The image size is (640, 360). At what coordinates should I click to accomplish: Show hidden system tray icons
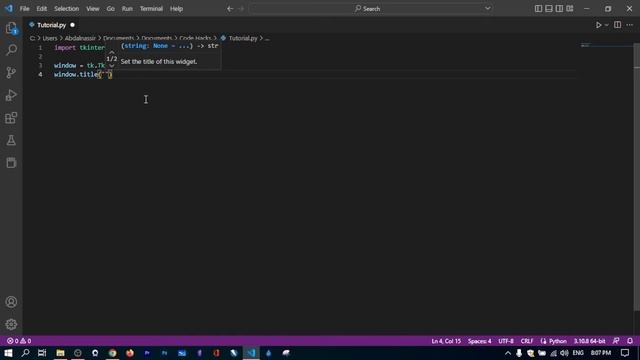pyautogui.click(x=507, y=353)
